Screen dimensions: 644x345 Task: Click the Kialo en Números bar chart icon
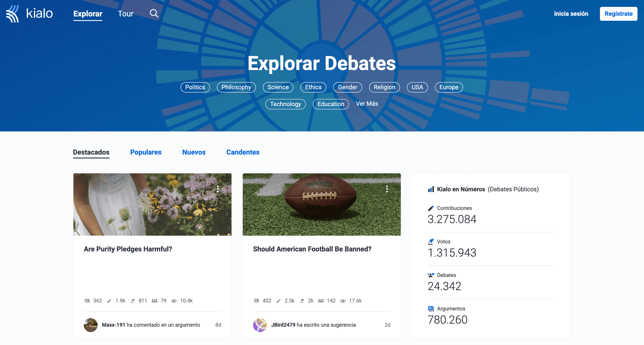point(431,189)
